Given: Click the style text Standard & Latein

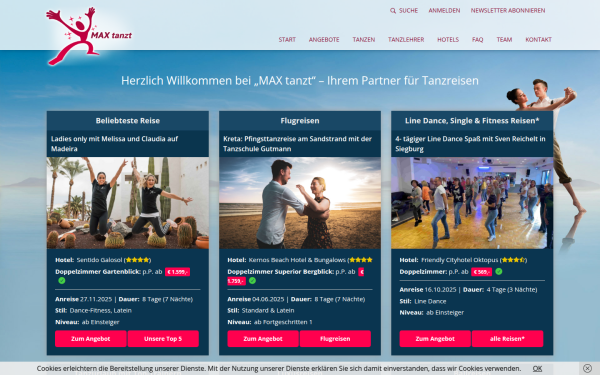Looking at the screenshot, I should click(268, 310).
